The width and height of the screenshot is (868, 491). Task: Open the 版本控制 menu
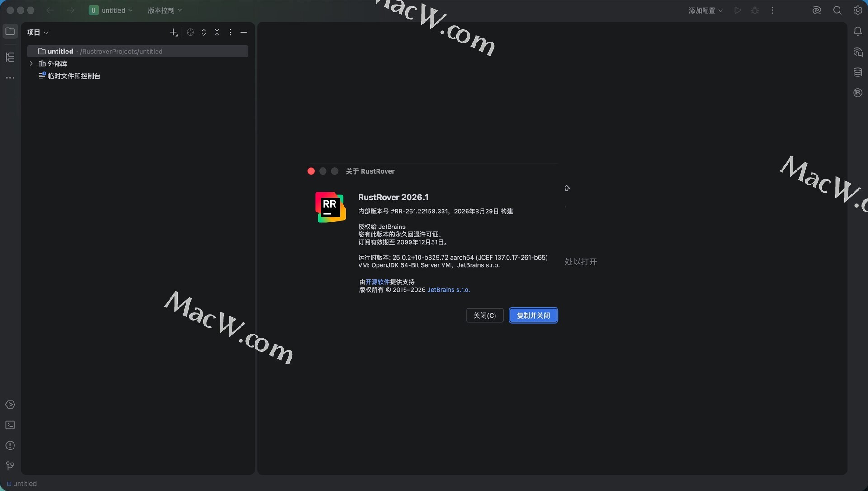[x=165, y=10]
